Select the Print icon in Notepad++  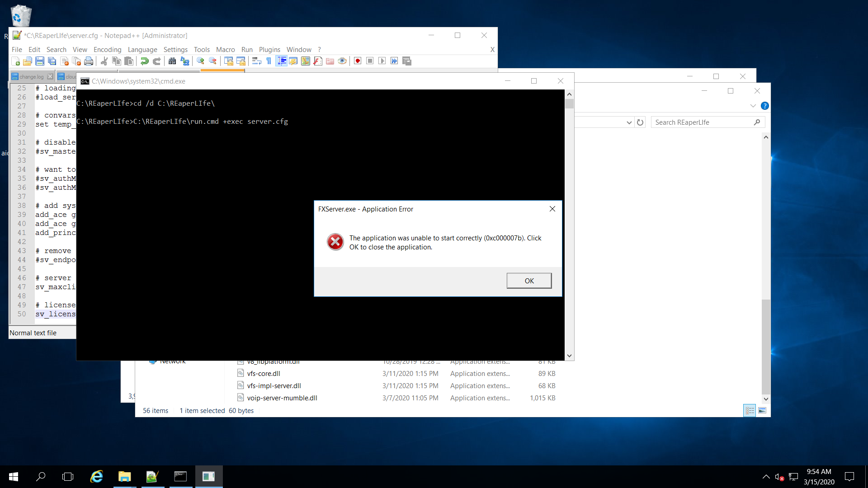click(88, 61)
